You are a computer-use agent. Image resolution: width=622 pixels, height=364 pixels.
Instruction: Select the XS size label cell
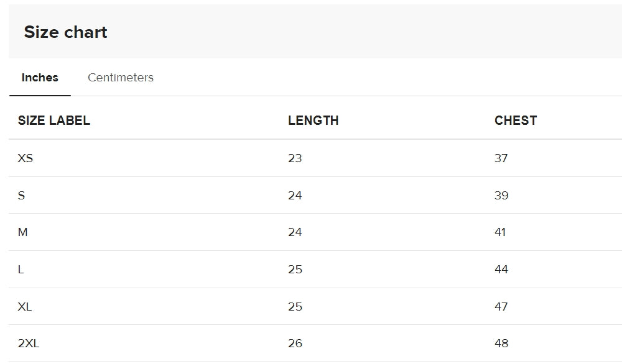(x=26, y=158)
